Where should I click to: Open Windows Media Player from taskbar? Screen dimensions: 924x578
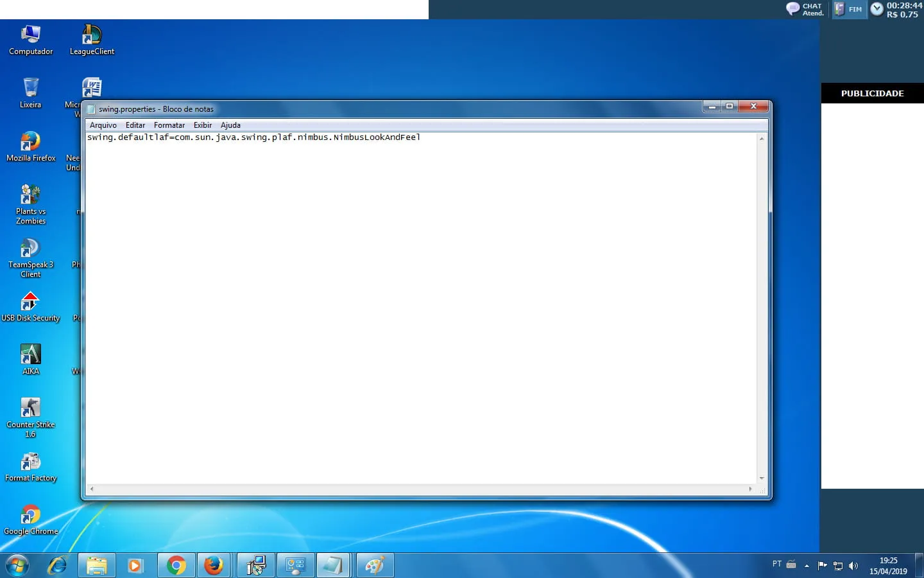[135, 565]
